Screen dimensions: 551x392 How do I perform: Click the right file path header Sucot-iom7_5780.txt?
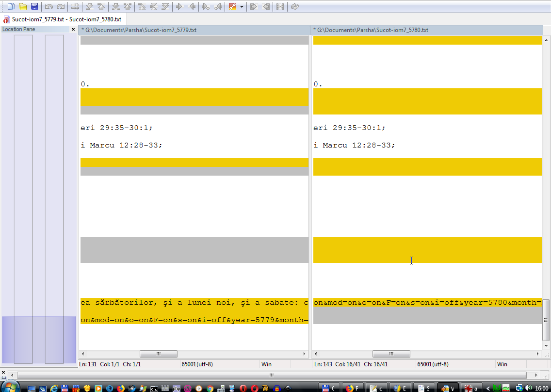point(373,30)
